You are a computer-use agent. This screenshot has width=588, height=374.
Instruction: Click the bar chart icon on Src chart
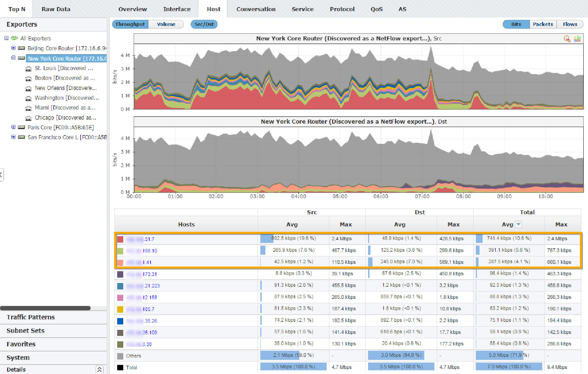(577, 39)
